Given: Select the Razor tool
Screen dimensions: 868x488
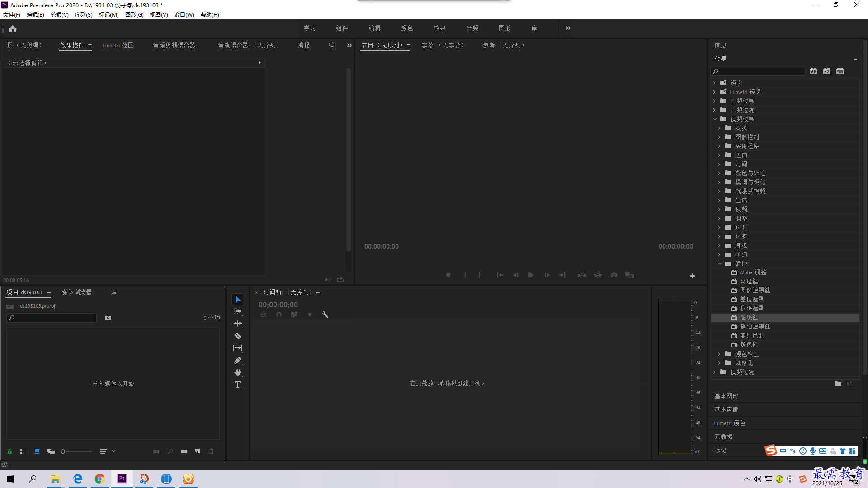Looking at the screenshot, I should (x=238, y=336).
